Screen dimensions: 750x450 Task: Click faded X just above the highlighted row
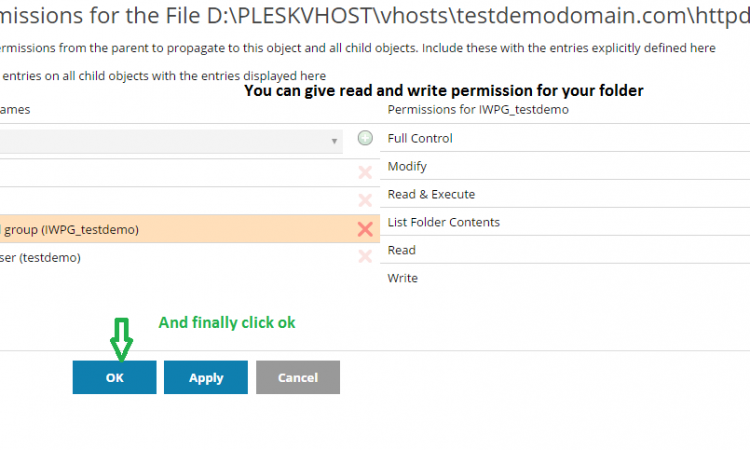365,200
